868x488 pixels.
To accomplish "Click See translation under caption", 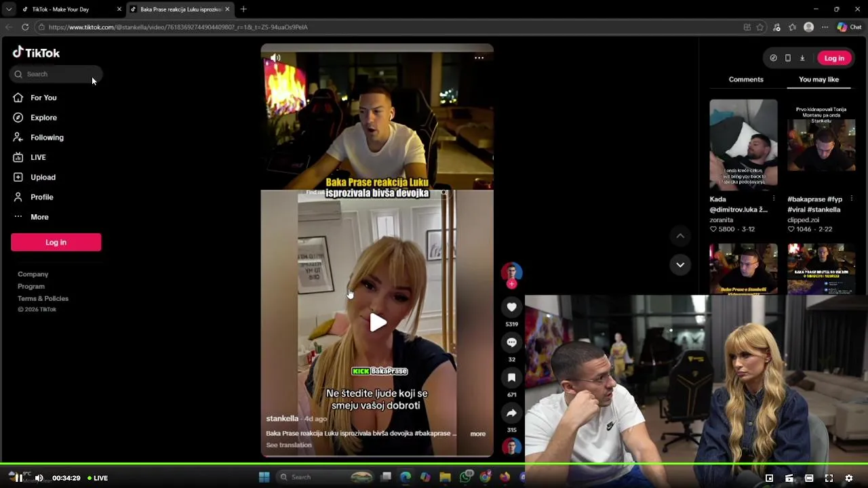I will tap(289, 445).
